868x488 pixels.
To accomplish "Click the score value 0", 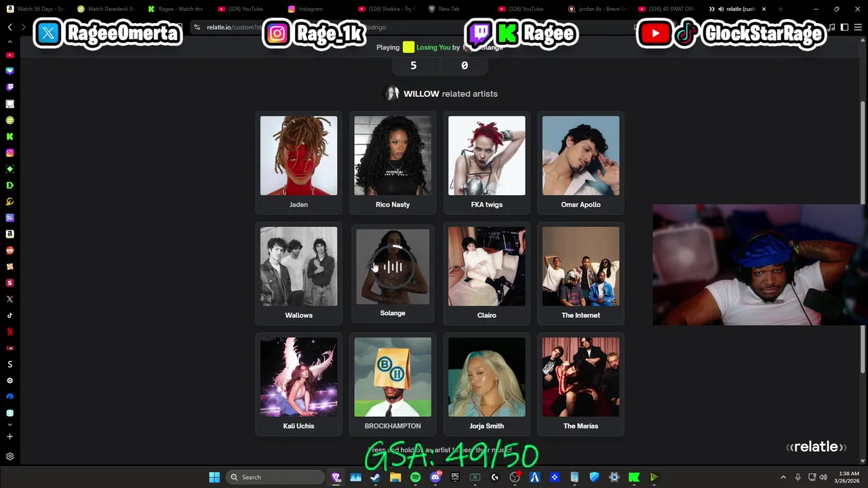I will 465,66.
